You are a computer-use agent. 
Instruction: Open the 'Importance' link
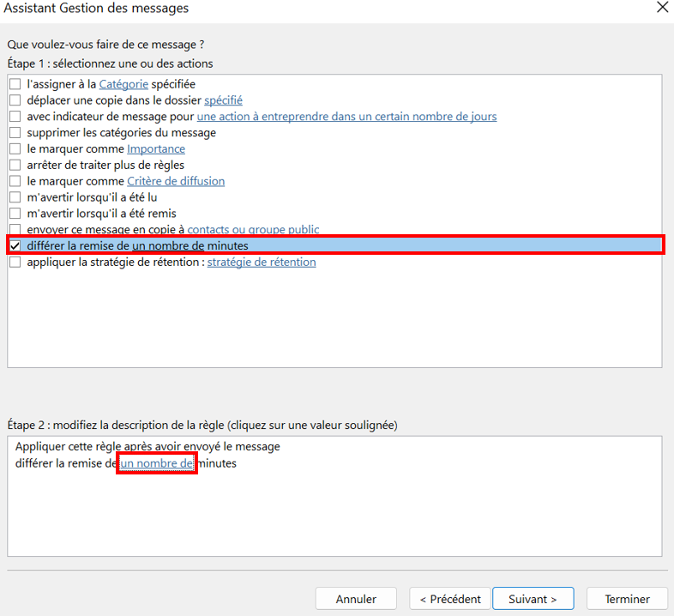tap(156, 149)
